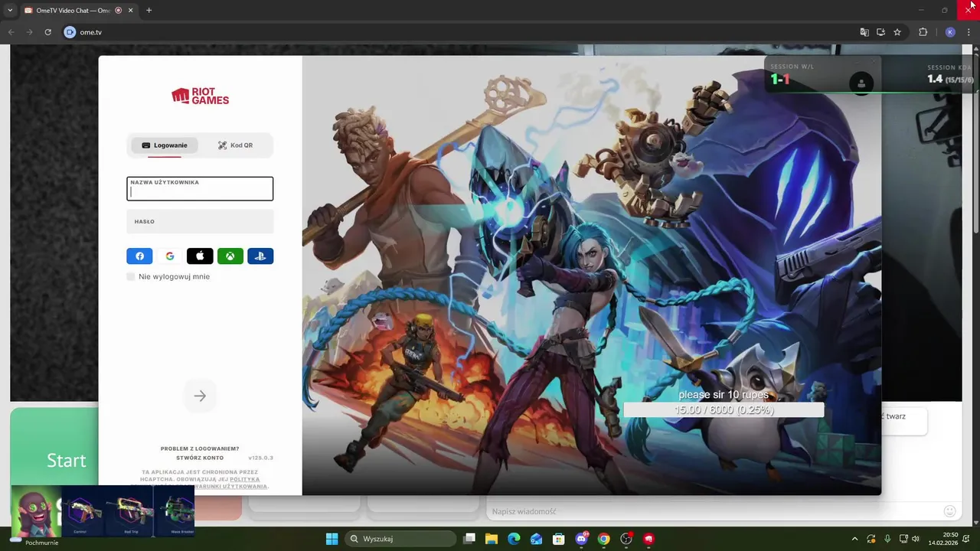This screenshot has height=551, width=980.
Task: Click the microphone icon in system tray
Action: point(887,539)
